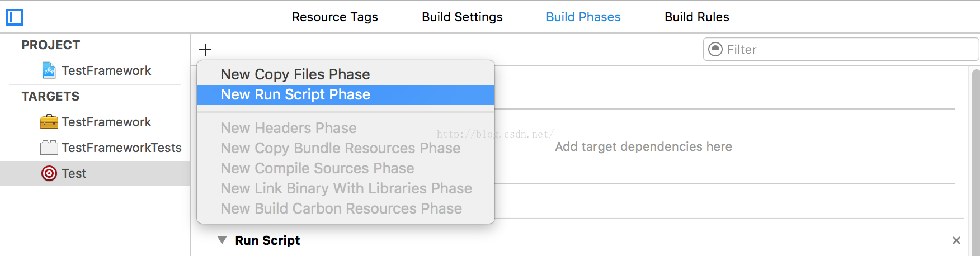The image size is (980, 256).
Task: Select the Build Phases tab
Action: point(583,17)
